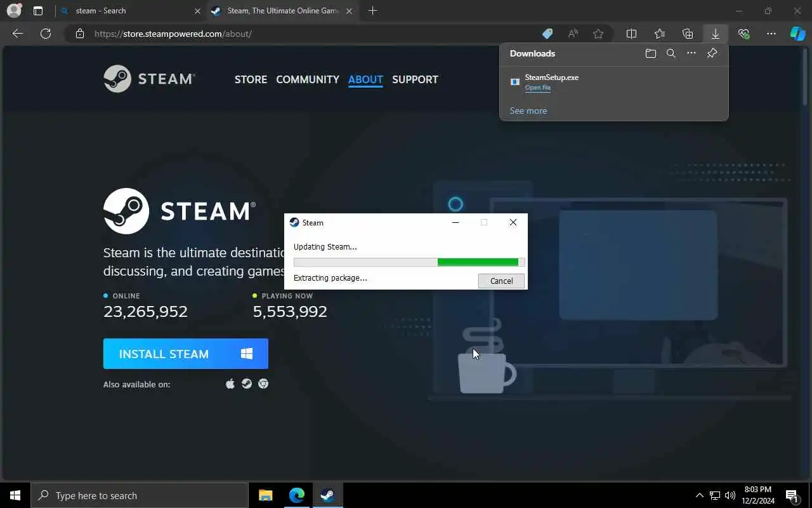The height and width of the screenshot is (508, 812).
Task: Open the notification center icon
Action: 792,495
